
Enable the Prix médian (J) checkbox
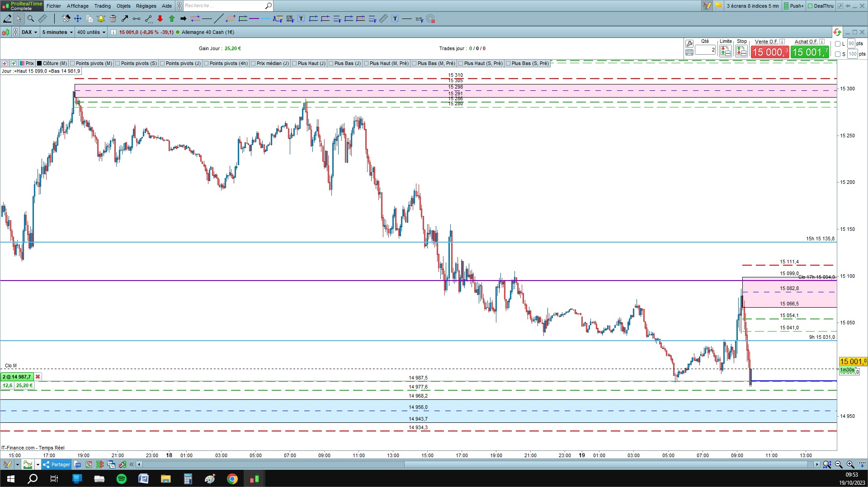(x=253, y=63)
